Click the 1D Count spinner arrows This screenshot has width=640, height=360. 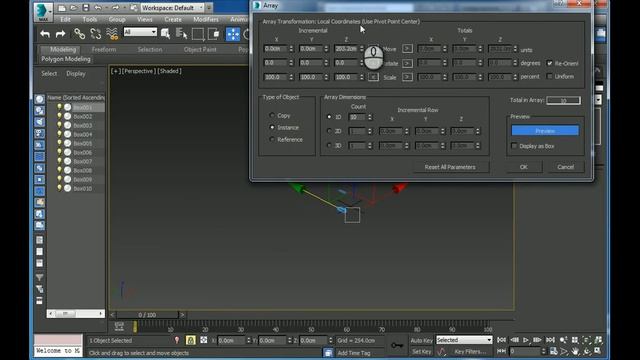coord(370,117)
